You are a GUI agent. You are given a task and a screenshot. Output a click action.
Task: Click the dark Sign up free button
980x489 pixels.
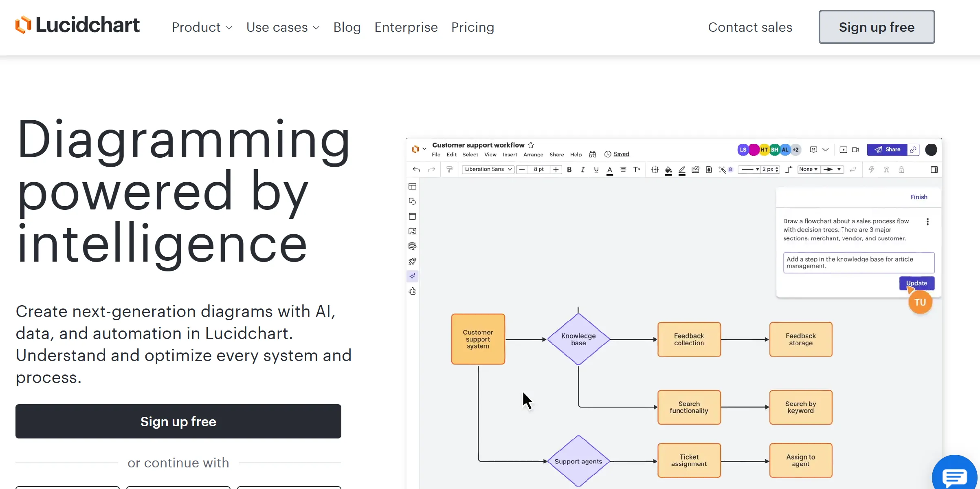(x=178, y=421)
